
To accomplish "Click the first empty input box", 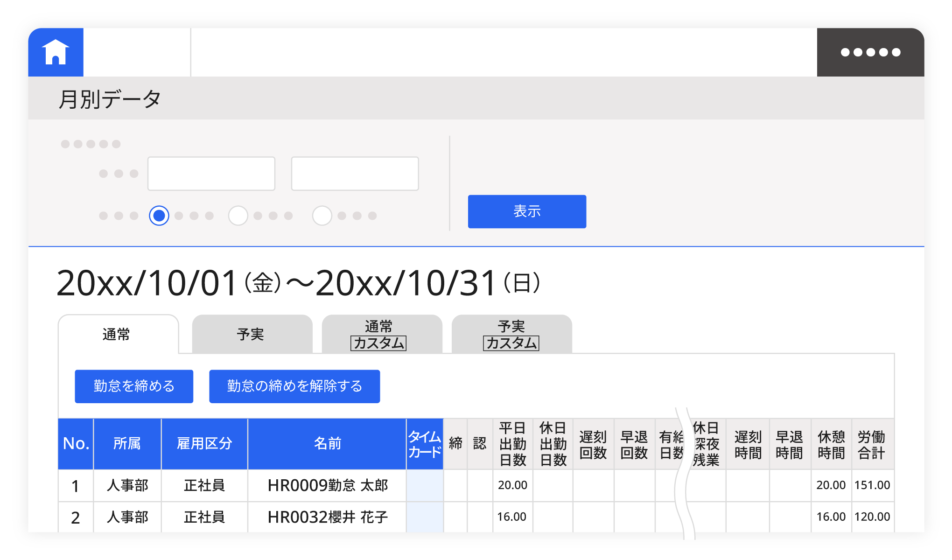I will (211, 174).
